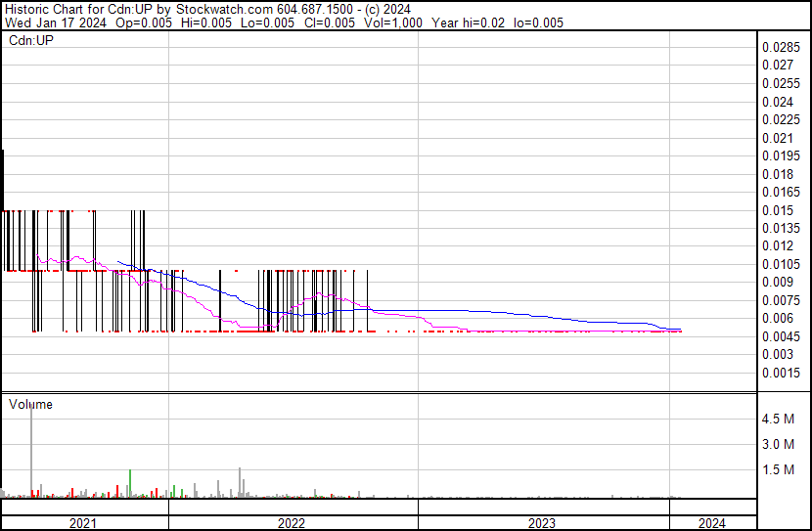This screenshot has height=531, width=812.
Task: Click the Year hi=0.02 header text
Action: pyautogui.click(x=468, y=22)
